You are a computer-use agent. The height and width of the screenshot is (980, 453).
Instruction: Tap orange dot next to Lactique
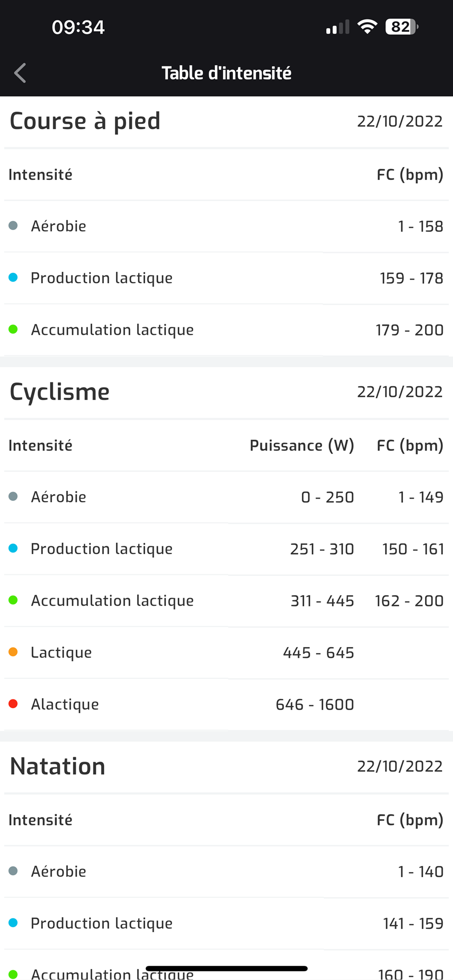coord(13,652)
